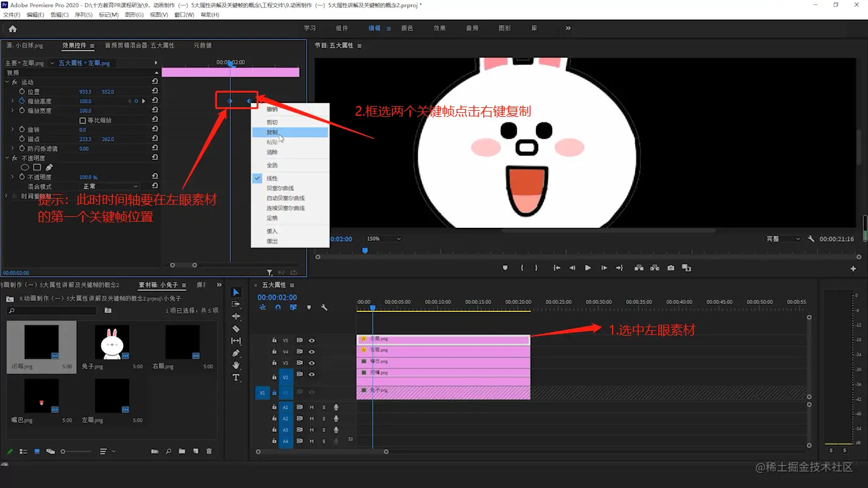Select the Hand tool
Screen dimensions: 868x488
pos(237,365)
